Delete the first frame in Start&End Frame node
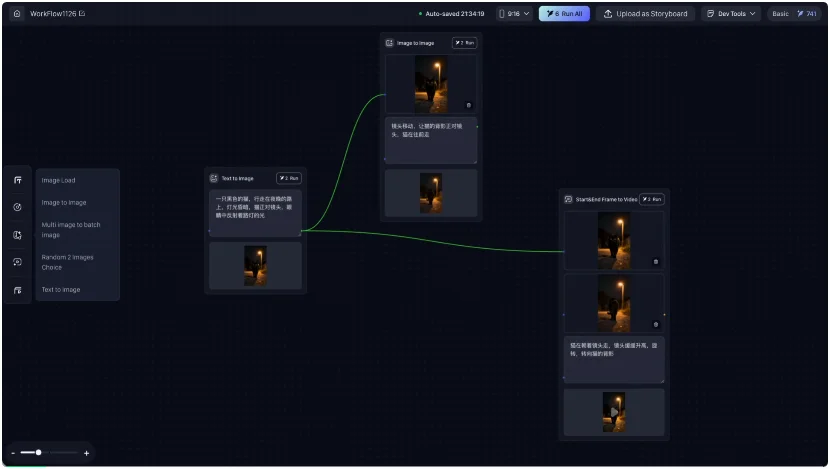This screenshot has height=469, width=830. coord(656,261)
